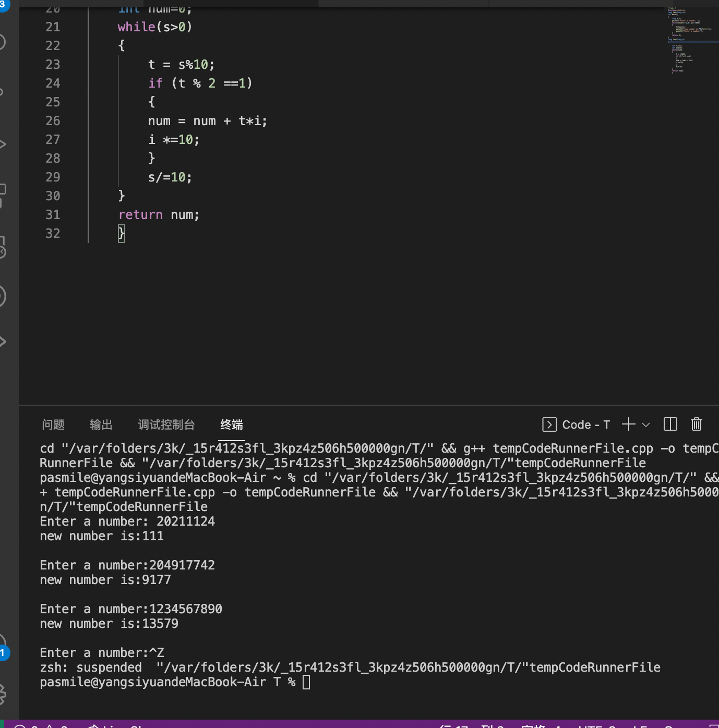Place cursor on "while(s>0)" code line
This screenshot has height=728, width=719.
pos(155,27)
